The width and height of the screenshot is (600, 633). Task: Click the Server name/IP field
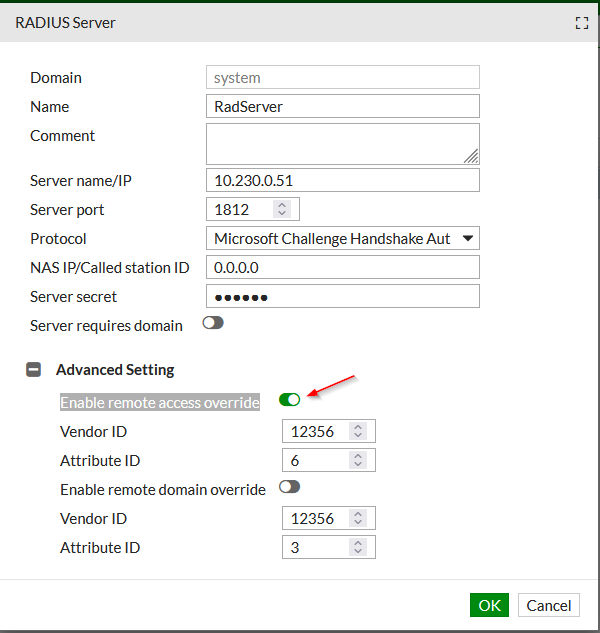click(342, 181)
